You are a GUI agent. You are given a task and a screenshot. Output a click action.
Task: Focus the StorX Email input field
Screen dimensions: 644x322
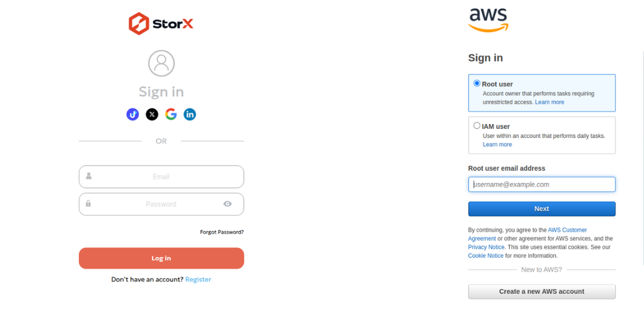[162, 177]
